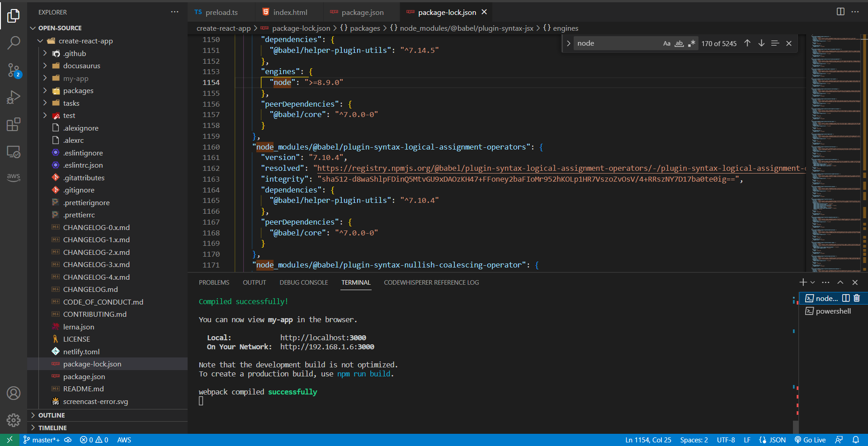Open the Accounts menu icon
Viewport: 868px width, 446px height.
click(14, 393)
